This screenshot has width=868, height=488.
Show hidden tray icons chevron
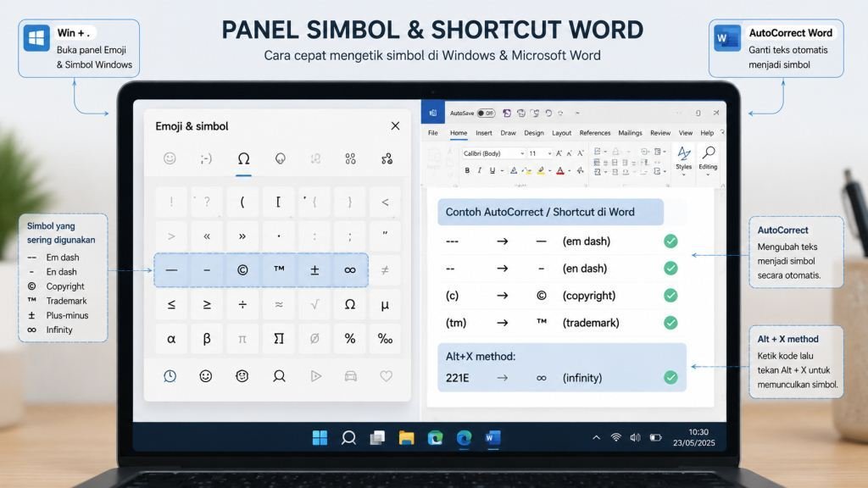(596, 437)
